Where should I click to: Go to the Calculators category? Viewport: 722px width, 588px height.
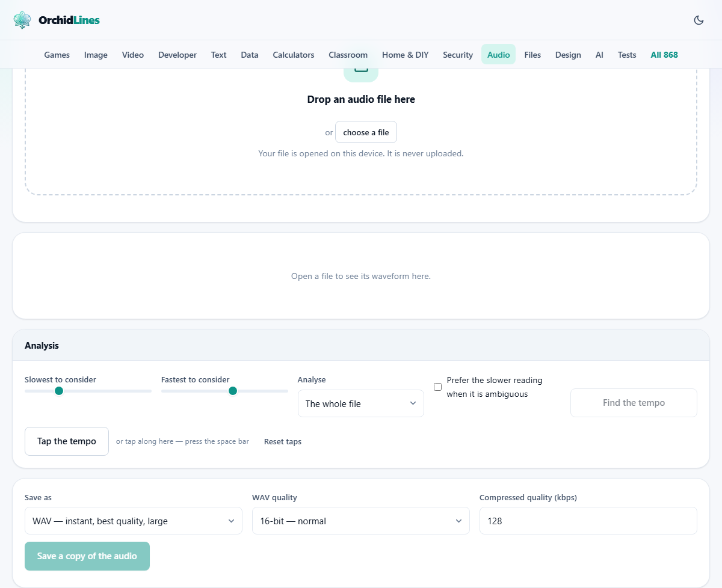(x=294, y=55)
